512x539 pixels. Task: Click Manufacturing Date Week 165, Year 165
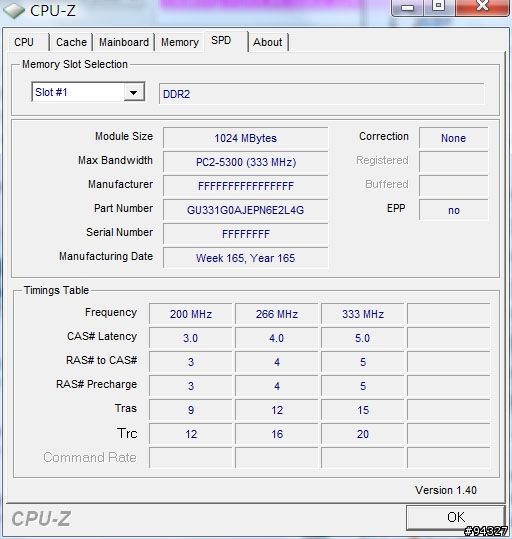246,258
